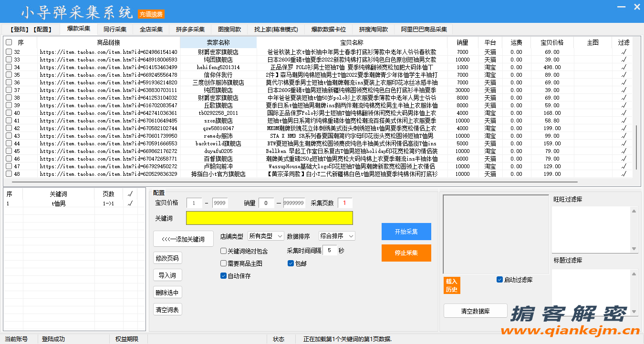Click the maximum 宝贝价格 field showing 9999
This screenshot has width=644, height=344.
(x=220, y=203)
